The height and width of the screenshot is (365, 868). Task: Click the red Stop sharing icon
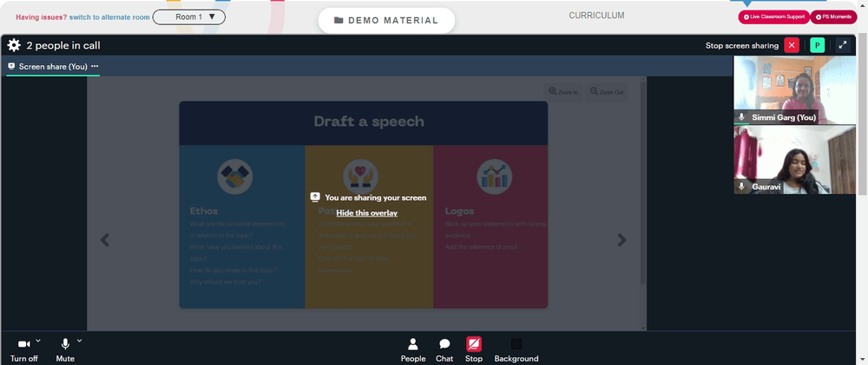[x=473, y=344]
